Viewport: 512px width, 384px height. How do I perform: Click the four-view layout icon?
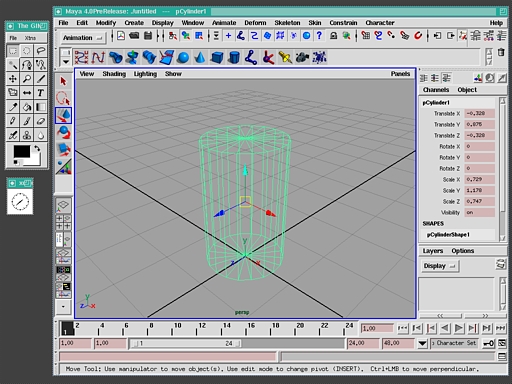point(63,222)
